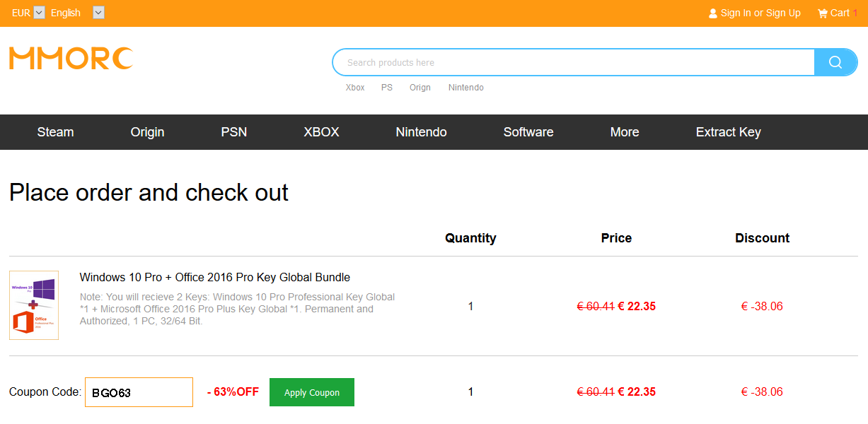Open the Software menu

pyautogui.click(x=528, y=132)
